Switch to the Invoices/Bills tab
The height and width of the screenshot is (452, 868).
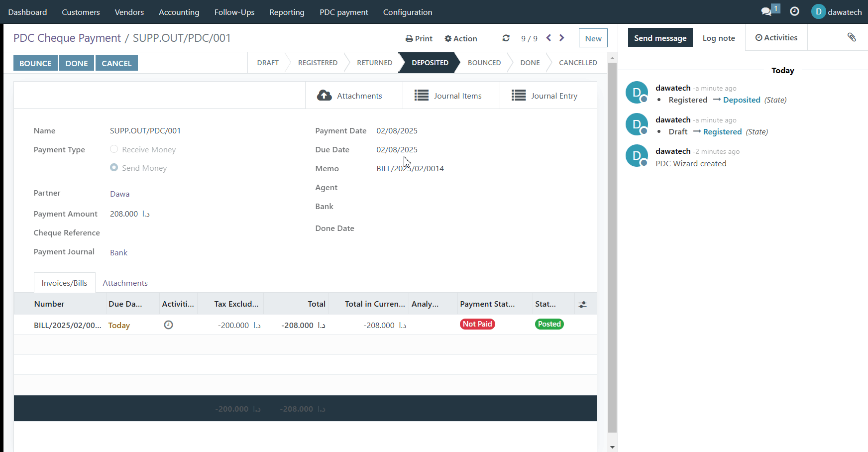click(x=64, y=283)
